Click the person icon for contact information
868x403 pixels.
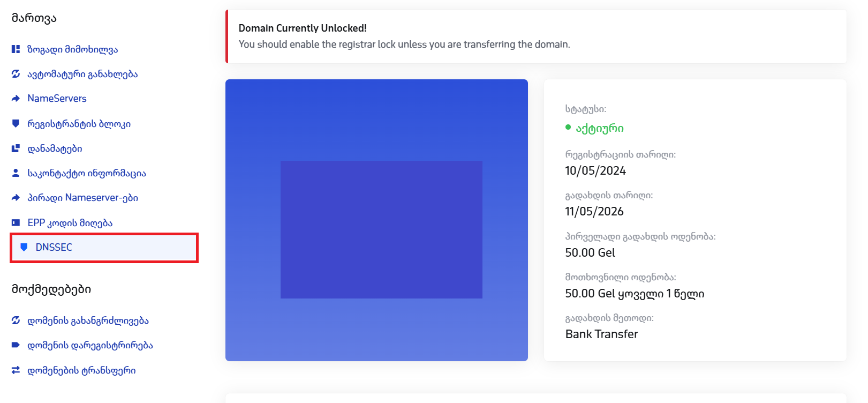(x=16, y=173)
